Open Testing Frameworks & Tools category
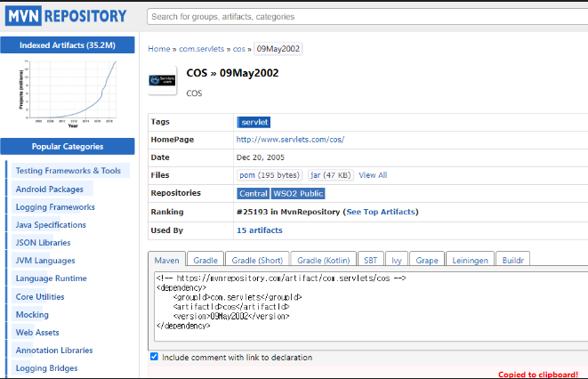This screenshot has width=588, height=379. pyautogui.click(x=68, y=171)
